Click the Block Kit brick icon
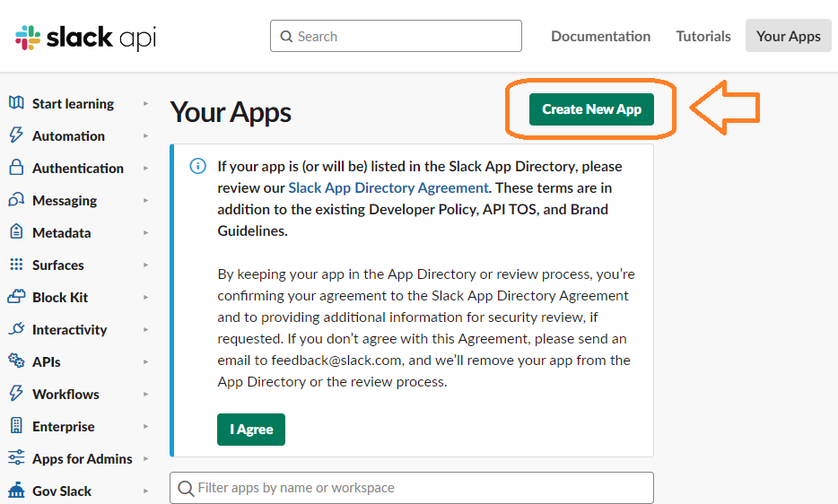Viewport: 838px width, 504px height. (16, 296)
